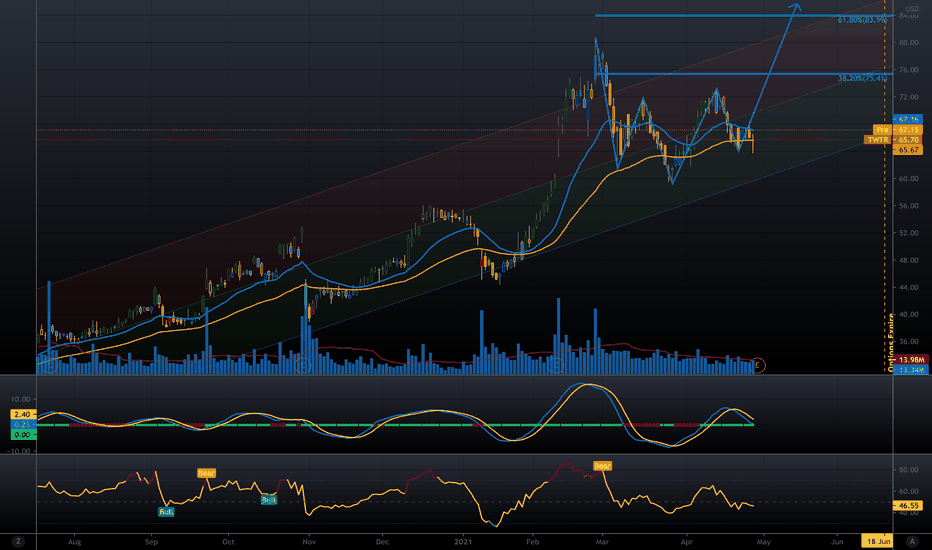Click 72.00 on the main price scale

pos(909,97)
